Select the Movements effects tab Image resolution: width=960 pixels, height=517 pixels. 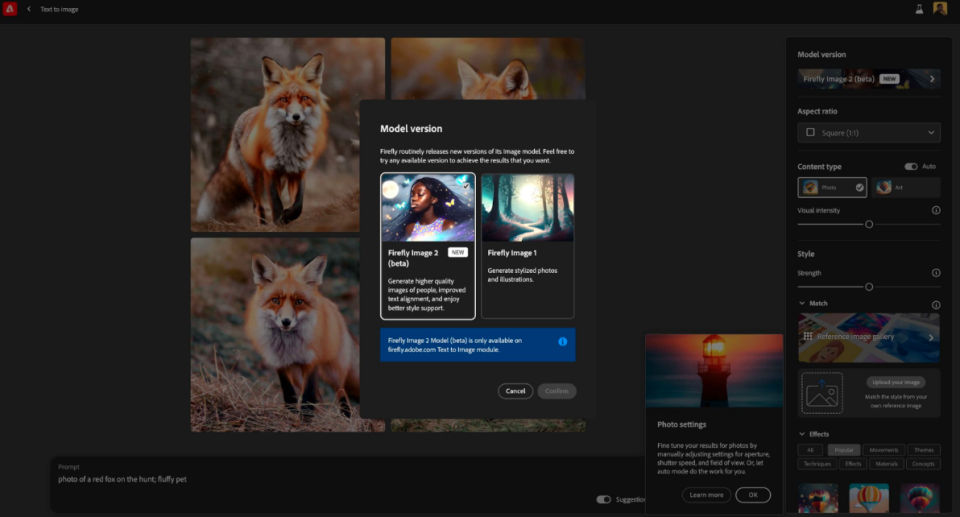click(x=883, y=450)
